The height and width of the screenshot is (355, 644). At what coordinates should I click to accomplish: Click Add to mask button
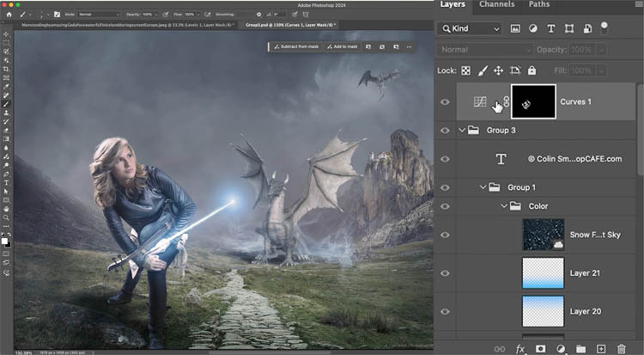coord(342,47)
